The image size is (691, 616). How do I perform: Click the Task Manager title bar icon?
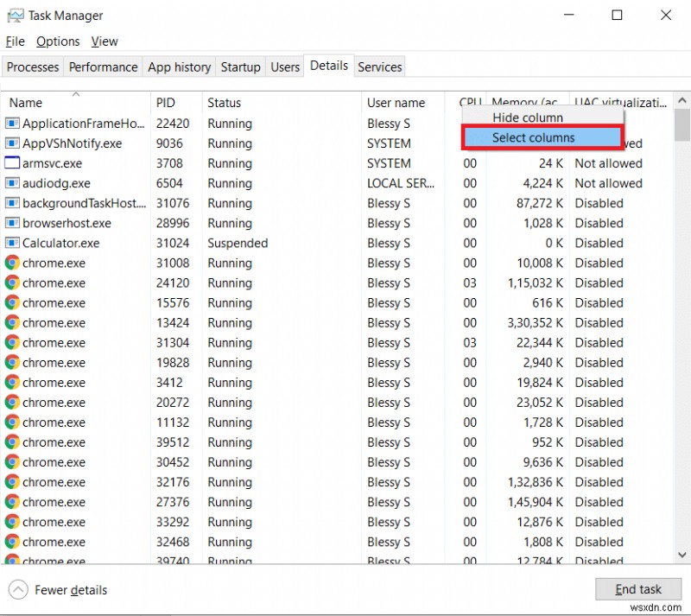tap(15, 15)
